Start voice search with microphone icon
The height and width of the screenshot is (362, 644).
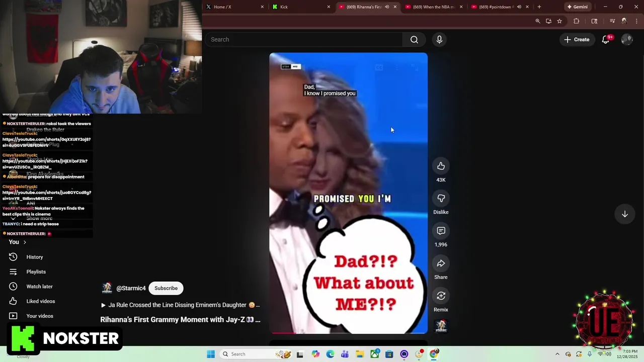[x=439, y=40]
